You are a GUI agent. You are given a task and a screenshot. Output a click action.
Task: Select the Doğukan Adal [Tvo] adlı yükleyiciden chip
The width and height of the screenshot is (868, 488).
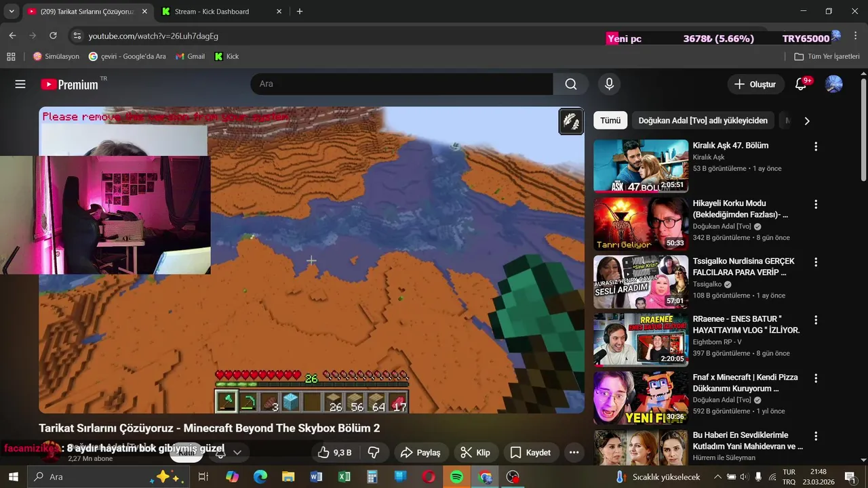[x=703, y=121]
